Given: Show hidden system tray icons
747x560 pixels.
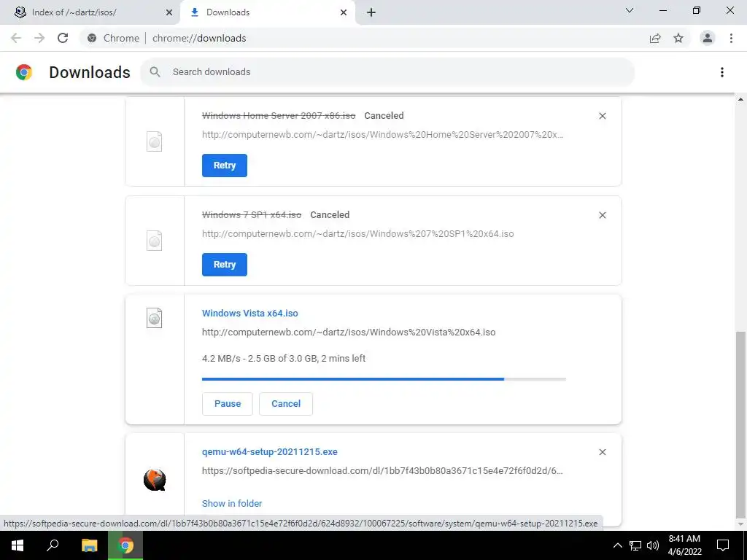Looking at the screenshot, I should [x=617, y=545].
